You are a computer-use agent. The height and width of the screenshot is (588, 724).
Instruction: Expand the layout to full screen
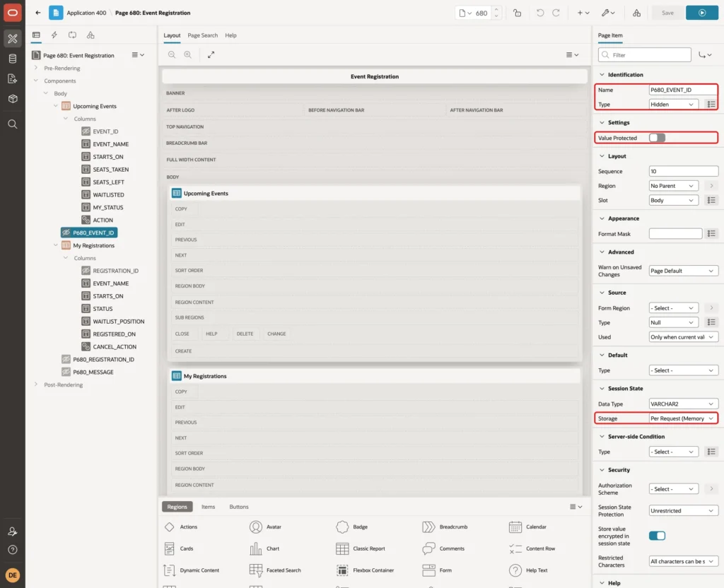[211, 55]
